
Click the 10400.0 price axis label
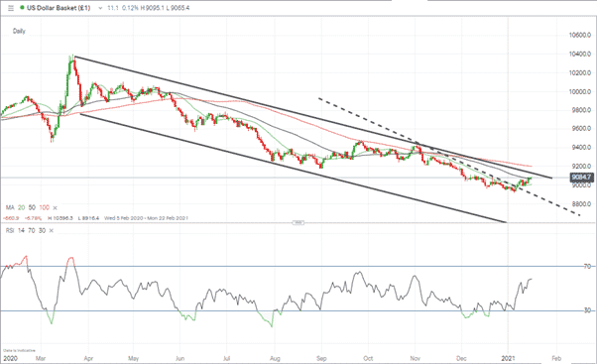(580, 55)
